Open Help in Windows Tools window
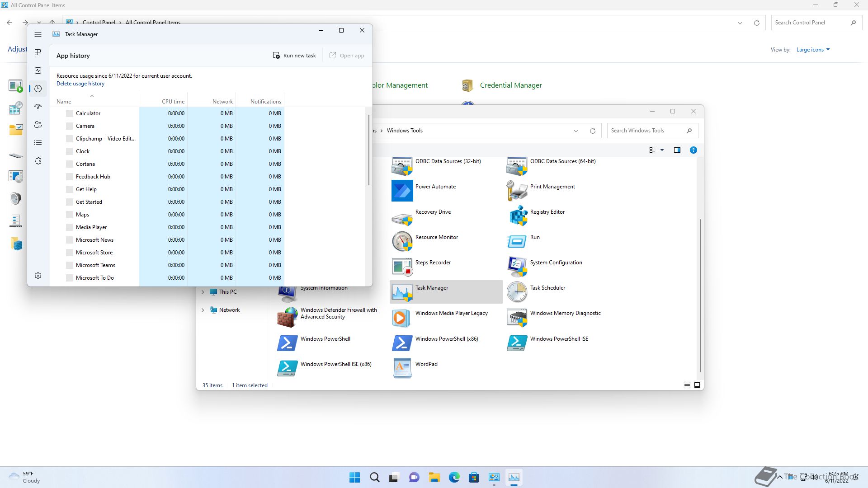868x488 pixels. 693,150
